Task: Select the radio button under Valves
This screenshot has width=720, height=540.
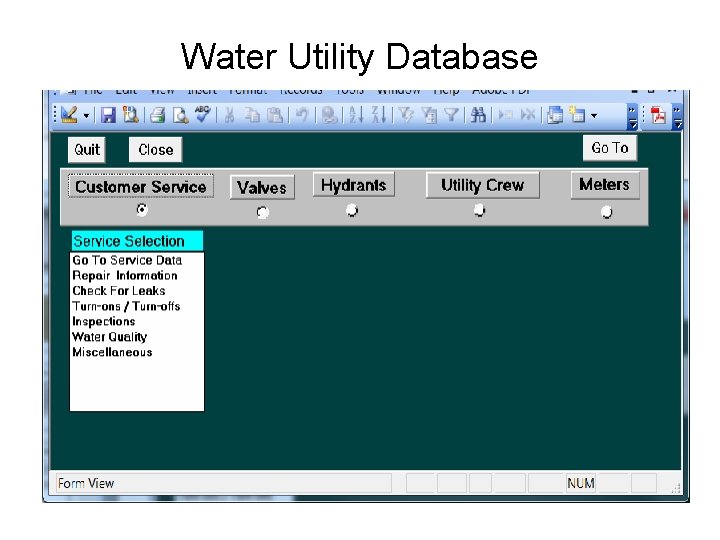Action: coord(263,212)
